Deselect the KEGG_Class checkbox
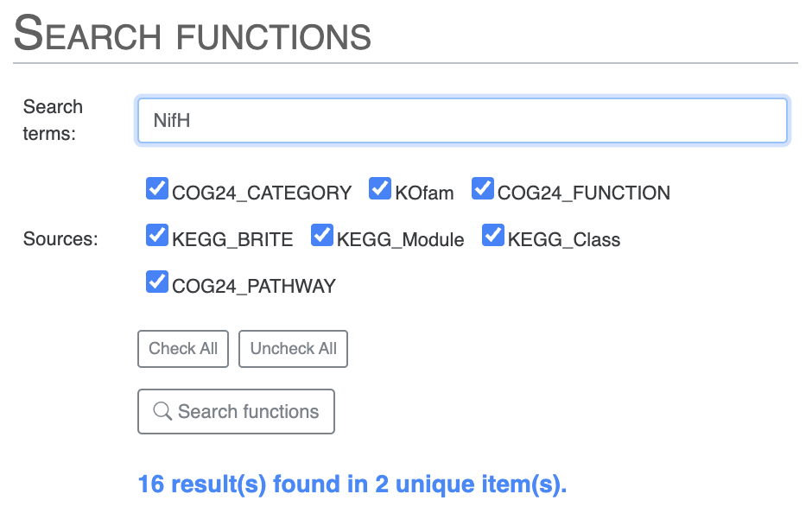Image resolution: width=812 pixels, height=532 pixels. [x=493, y=236]
